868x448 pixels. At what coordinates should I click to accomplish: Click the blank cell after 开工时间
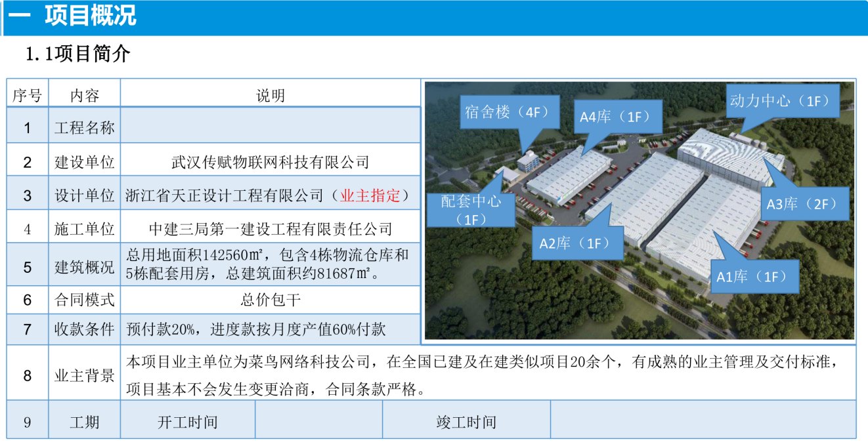click(318, 422)
